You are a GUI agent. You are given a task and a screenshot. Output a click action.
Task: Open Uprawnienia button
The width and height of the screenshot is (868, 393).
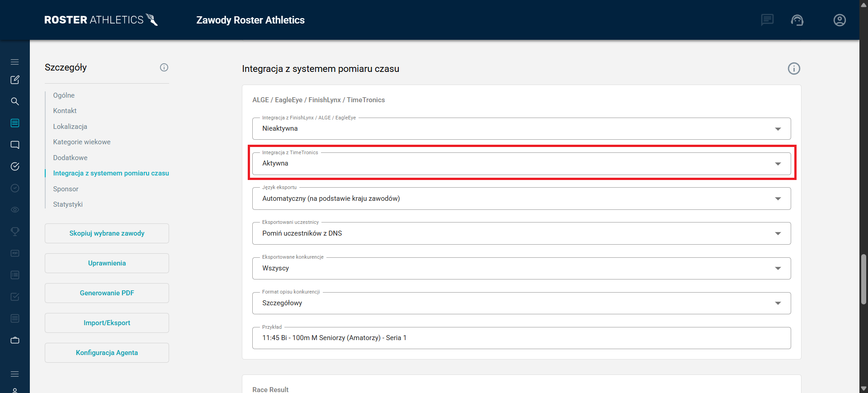coord(107,263)
